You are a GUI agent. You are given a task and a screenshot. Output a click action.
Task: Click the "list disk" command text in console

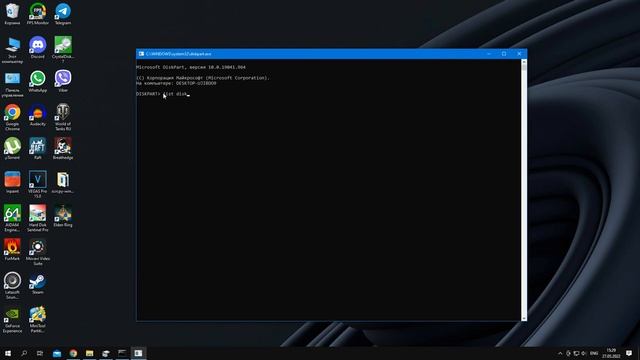click(175, 94)
